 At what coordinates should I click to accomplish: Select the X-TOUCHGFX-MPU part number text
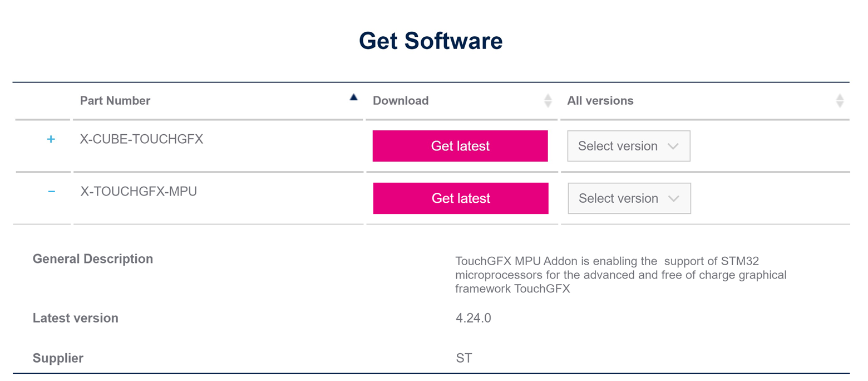(139, 192)
